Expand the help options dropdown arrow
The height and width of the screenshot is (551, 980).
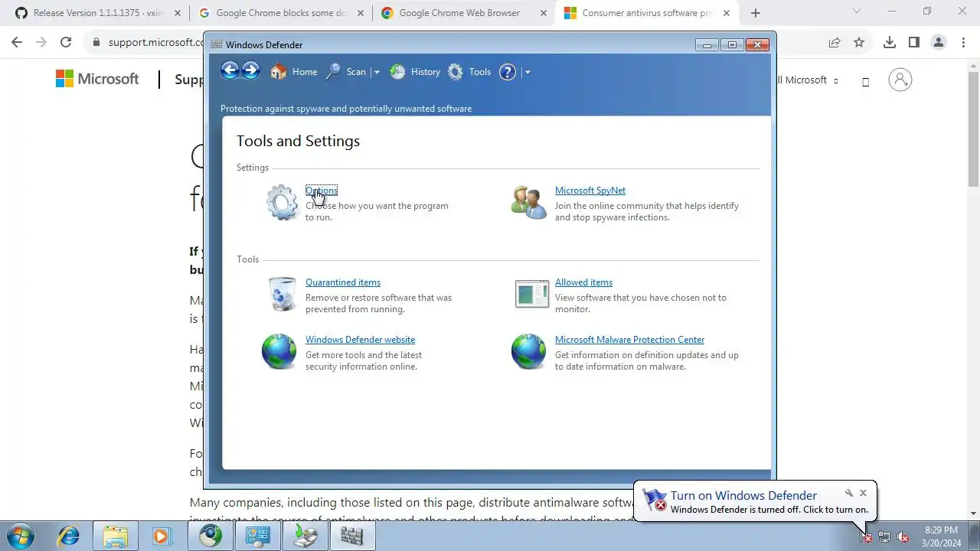click(527, 72)
